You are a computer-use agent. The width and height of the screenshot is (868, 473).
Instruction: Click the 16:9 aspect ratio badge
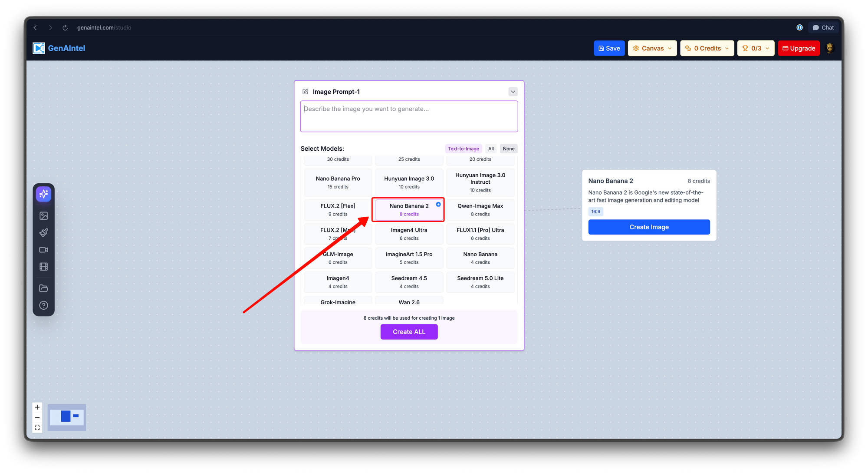(x=596, y=212)
